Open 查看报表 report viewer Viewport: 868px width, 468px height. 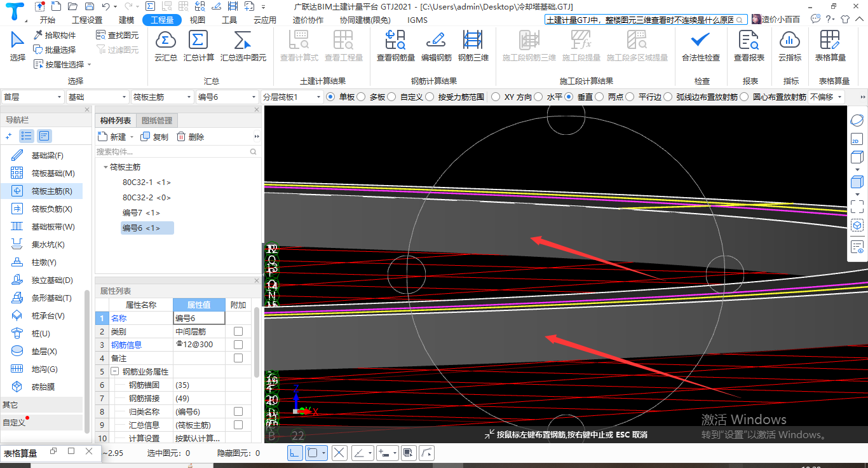(x=749, y=46)
